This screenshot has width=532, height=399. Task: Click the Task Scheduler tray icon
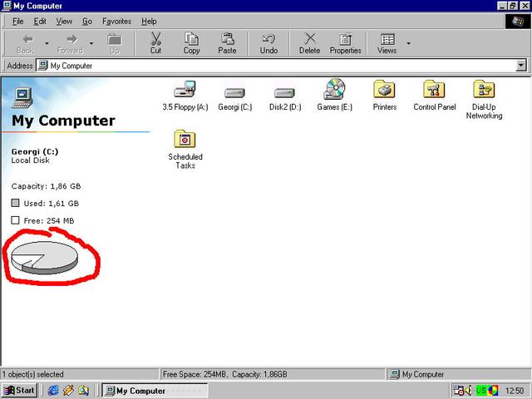coord(459,391)
